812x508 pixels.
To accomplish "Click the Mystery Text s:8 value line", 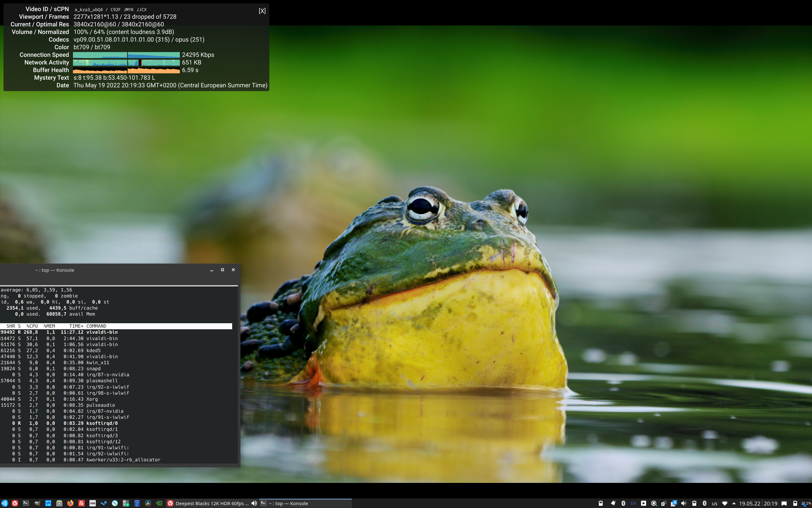I will click(x=114, y=77).
